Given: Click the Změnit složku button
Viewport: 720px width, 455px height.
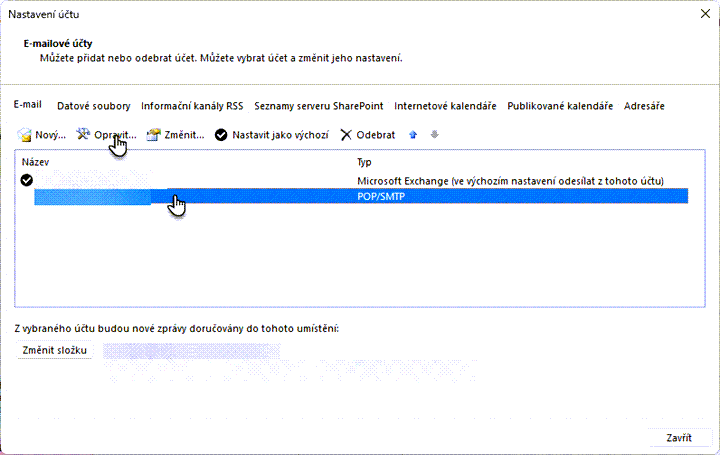Looking at the screenshot, I should point(56,351).
